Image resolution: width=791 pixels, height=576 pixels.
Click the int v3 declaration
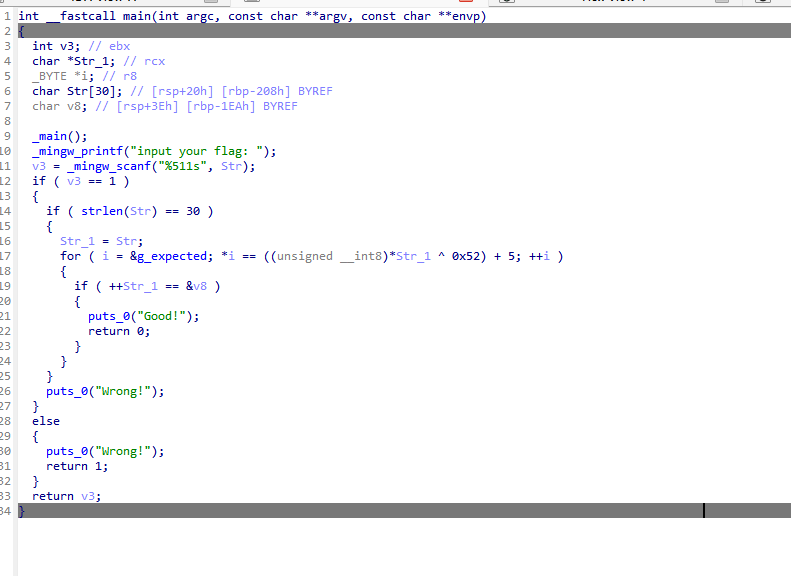56,46
